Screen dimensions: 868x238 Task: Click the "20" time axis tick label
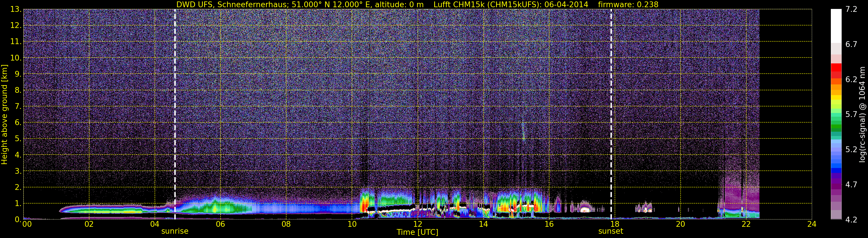680,224
